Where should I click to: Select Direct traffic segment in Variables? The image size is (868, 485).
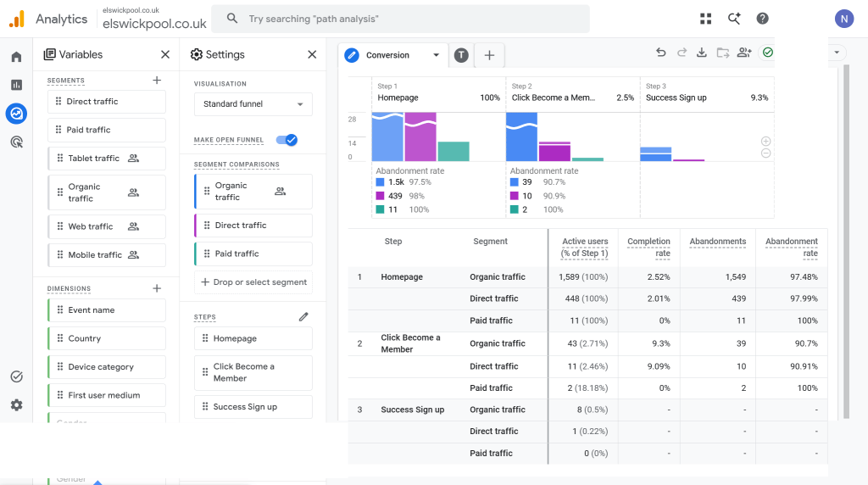(107, 101)
